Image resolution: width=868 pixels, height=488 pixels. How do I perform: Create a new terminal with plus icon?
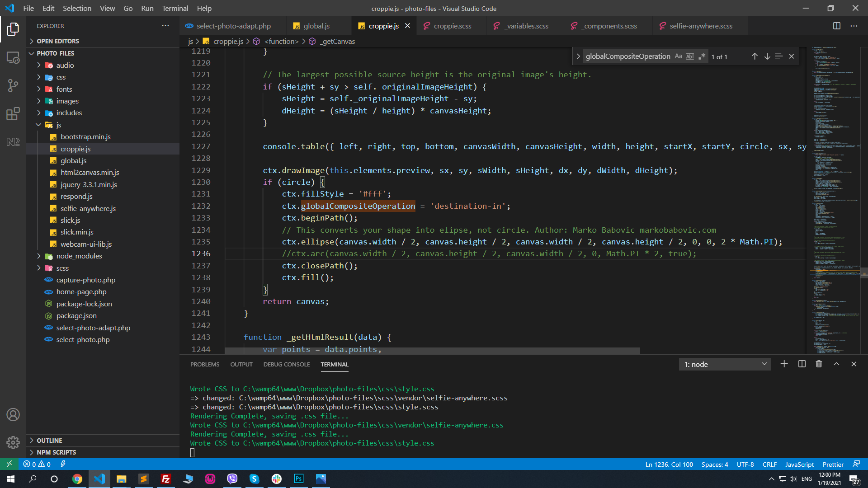point(784,364)
